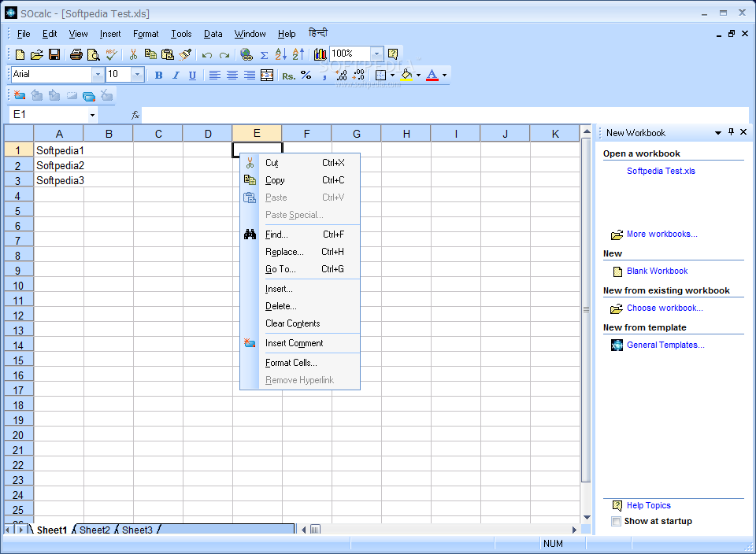Toggle Underline formatting
The height and width of the screenshot is (554, 756).
[192, 76]
